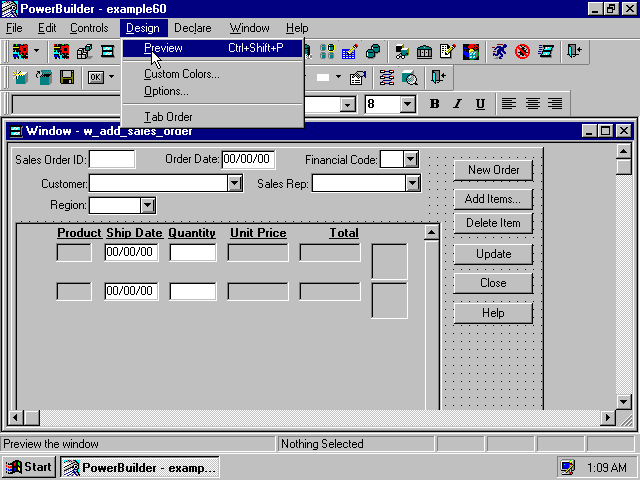Open the Project painter (stacked boxes) icon

tap(84, 51)
